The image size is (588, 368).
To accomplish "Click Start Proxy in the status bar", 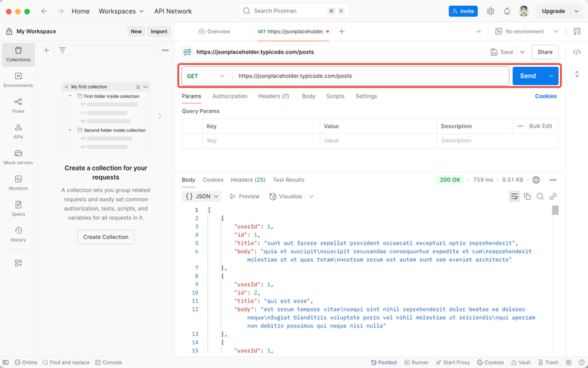I will click(453, 362).
